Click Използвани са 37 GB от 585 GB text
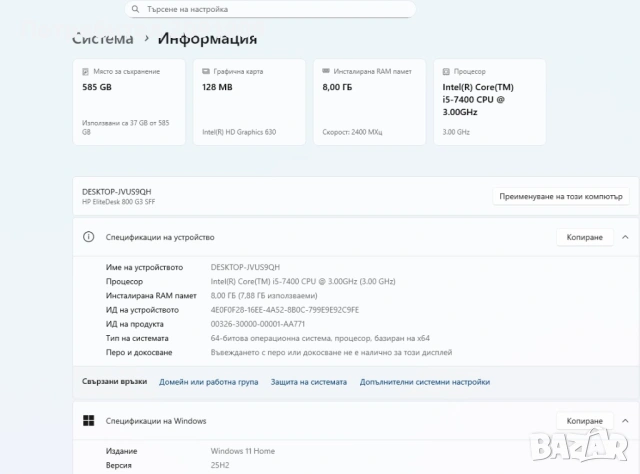This screenshot has width=640, height=474. (125, 127)
